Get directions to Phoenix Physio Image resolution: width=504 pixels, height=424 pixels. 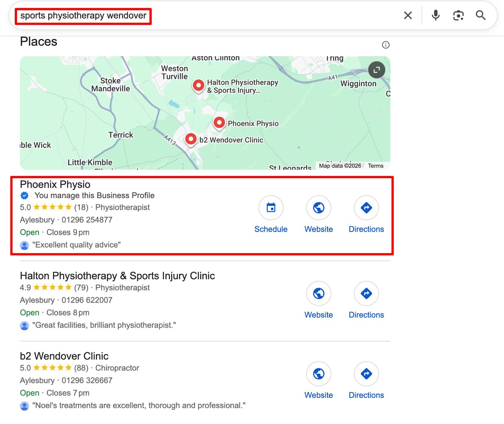click(x=366, y=208)
